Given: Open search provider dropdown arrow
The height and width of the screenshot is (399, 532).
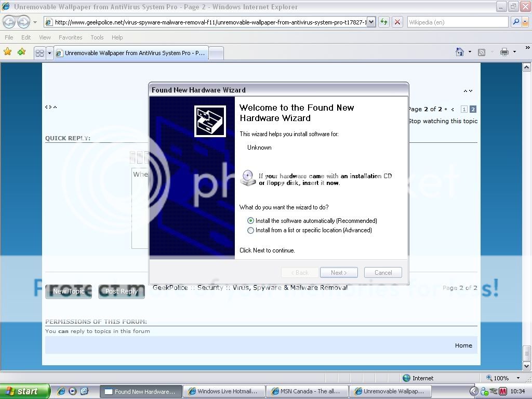Looking at the screenshot, I should pyautogui.click(x=525, y=22).
